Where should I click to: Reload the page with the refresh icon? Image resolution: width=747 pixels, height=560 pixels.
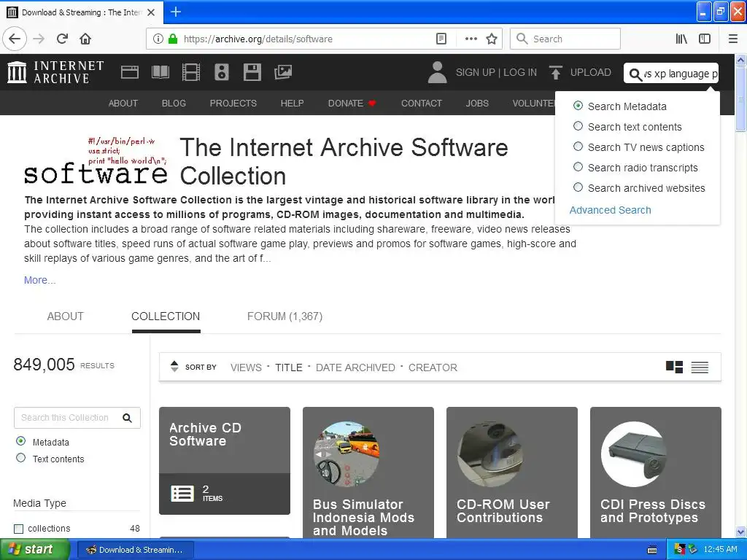pos(63,39)
